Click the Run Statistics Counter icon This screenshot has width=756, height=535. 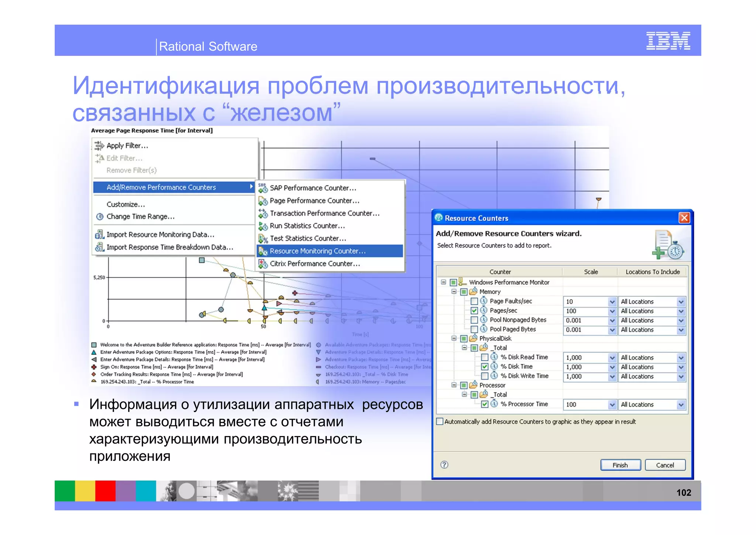pos(263,226)
